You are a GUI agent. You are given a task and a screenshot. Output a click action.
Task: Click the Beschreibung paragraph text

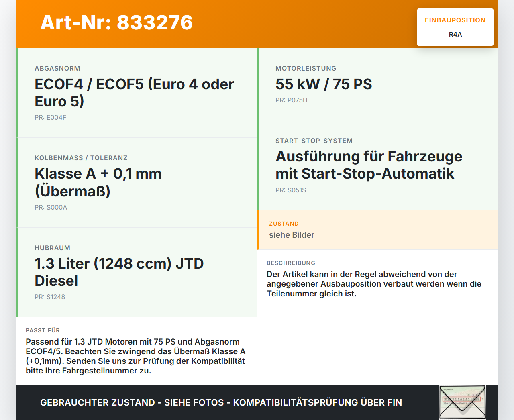[374, 284]
